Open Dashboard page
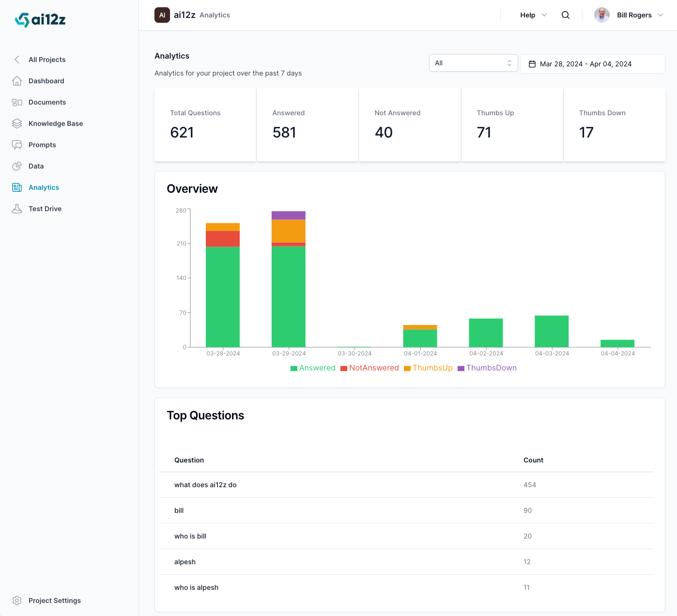Image resolution: width=677 pixels, height=616 pixels. [x=46, y=81]
